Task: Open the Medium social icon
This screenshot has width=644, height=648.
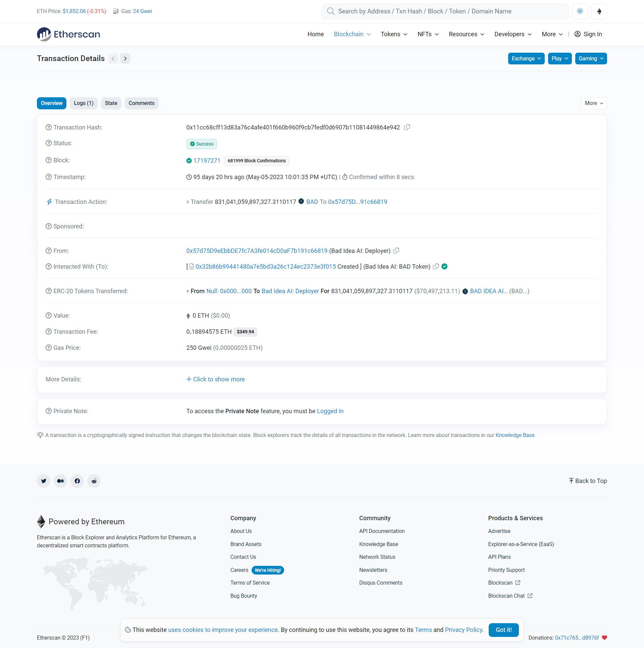Action: coord(60,481)
